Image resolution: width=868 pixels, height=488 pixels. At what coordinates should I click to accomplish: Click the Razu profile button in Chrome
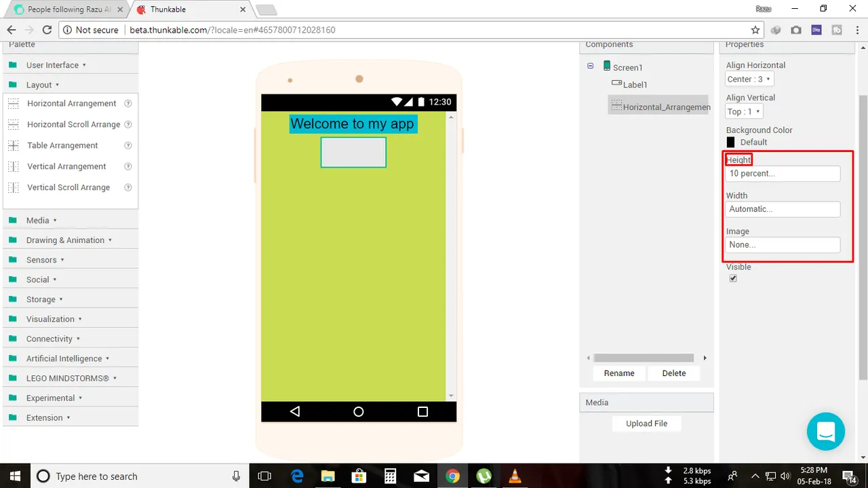coord(764,9)
